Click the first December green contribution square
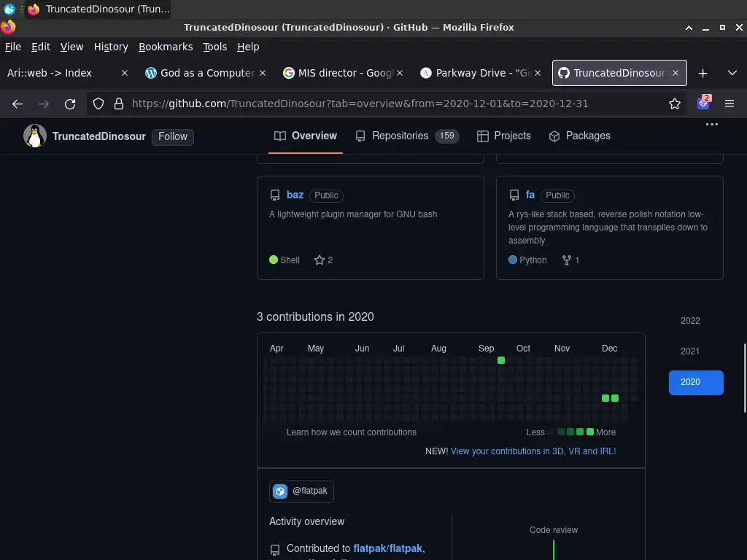 coord(605,398)
